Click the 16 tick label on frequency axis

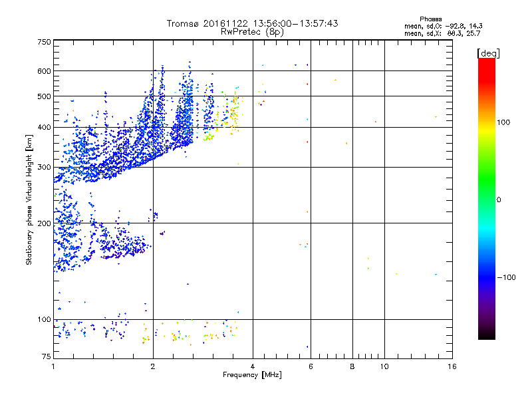coord(452,366)
